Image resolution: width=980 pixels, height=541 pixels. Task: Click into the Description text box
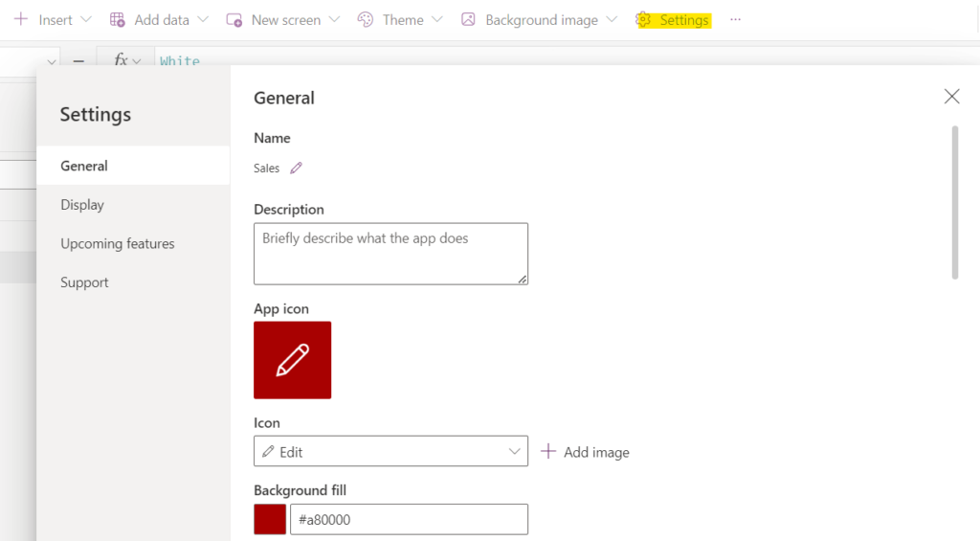(x=390, y=254)
